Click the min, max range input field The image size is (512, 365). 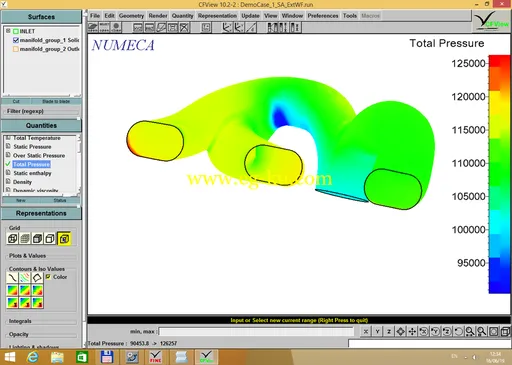point(256,331)
